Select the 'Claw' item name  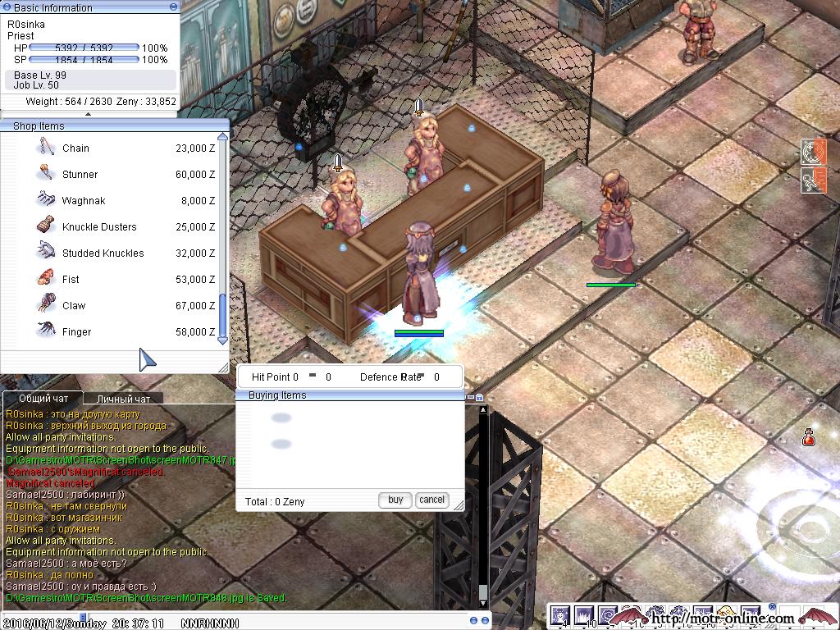coord(73,305)
